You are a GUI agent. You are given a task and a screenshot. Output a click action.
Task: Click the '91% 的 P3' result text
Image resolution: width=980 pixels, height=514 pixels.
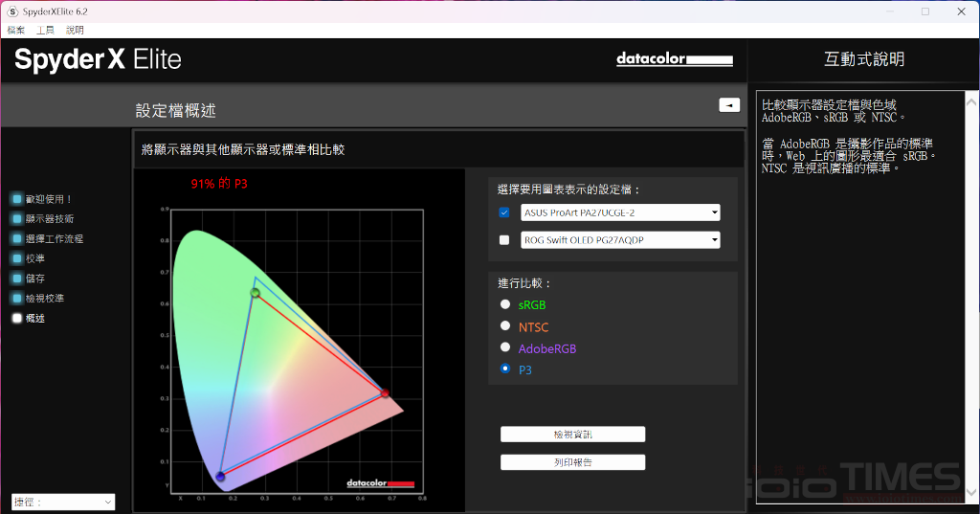[219, 184]
